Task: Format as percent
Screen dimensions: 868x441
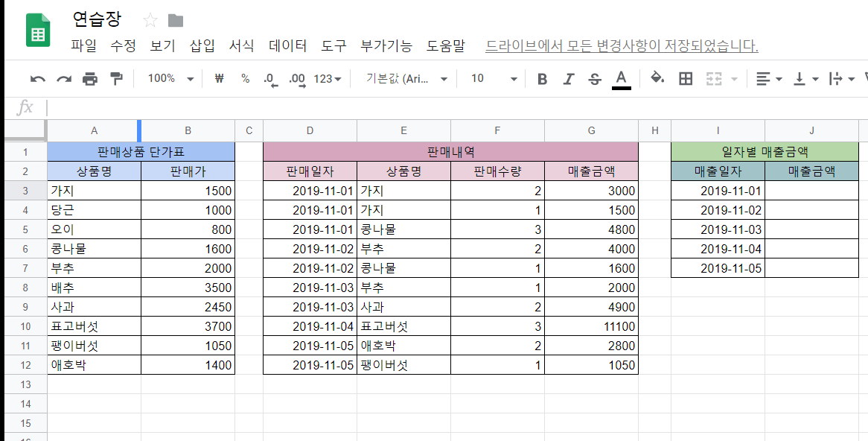Action: coord(245,79)
